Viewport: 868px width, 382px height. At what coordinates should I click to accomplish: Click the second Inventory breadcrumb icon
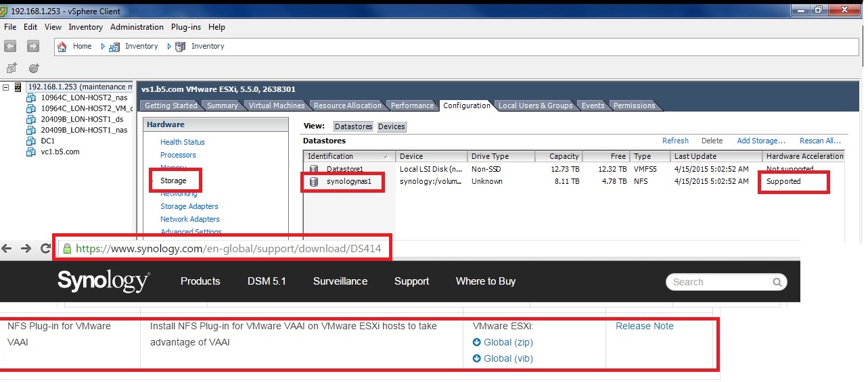pos(180,46)
